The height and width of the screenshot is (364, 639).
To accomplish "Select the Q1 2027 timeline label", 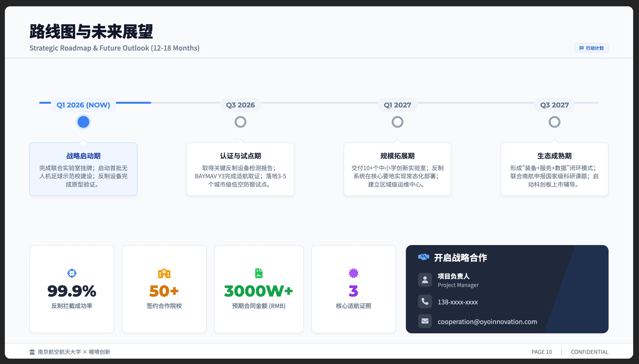I will pos(397,105).
